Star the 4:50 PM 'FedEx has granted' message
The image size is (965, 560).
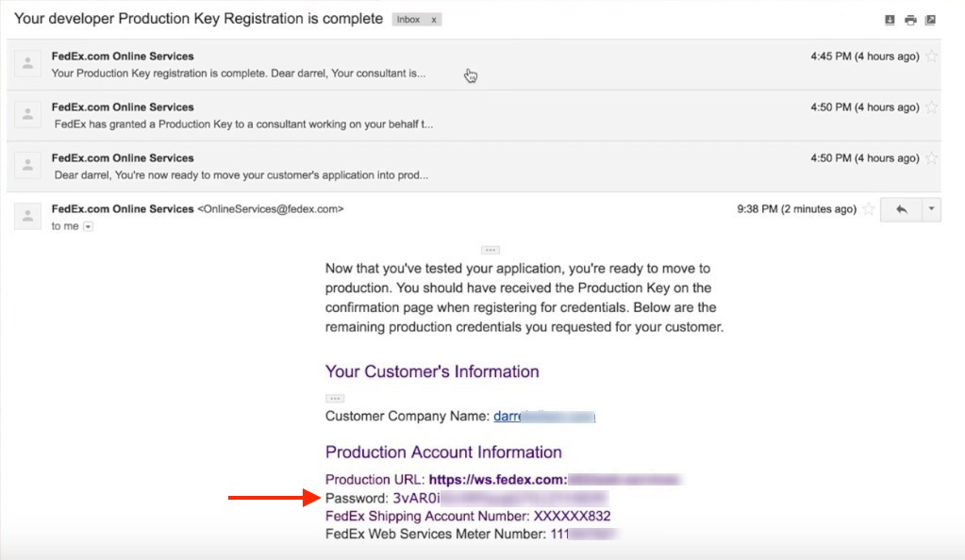[x=932, y=107]
